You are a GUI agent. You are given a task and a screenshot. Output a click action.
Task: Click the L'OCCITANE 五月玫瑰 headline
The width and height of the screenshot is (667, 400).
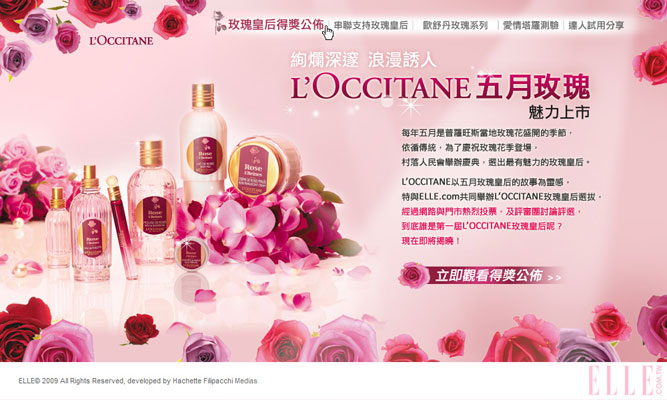(x=441, y=87)
